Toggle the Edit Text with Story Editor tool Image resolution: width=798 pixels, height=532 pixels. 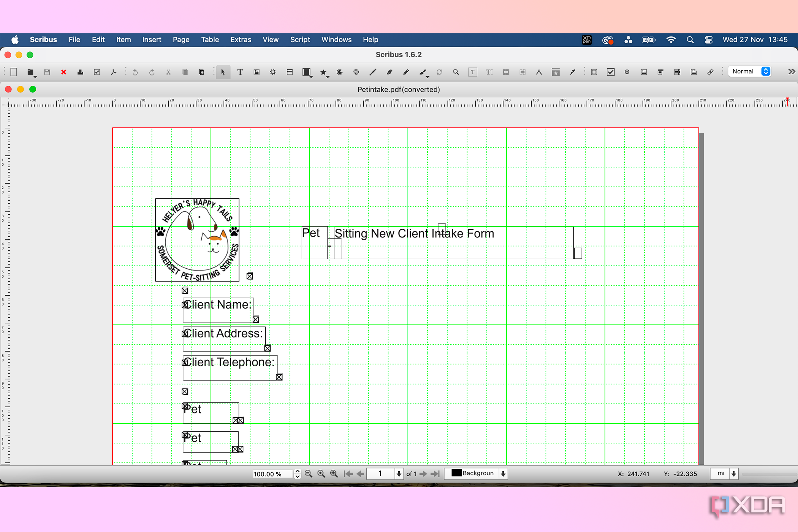[489, 72]
